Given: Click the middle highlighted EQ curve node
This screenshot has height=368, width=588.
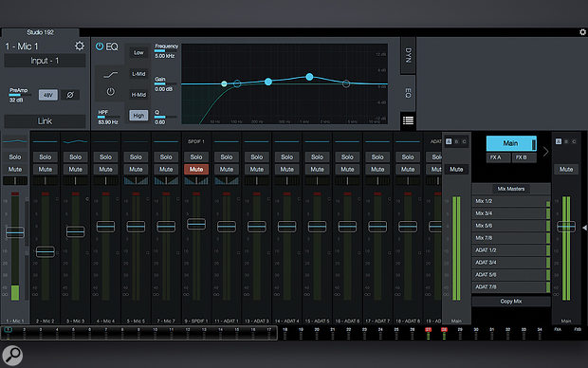Looking at the screenshot, I should (x=268, y=82).
